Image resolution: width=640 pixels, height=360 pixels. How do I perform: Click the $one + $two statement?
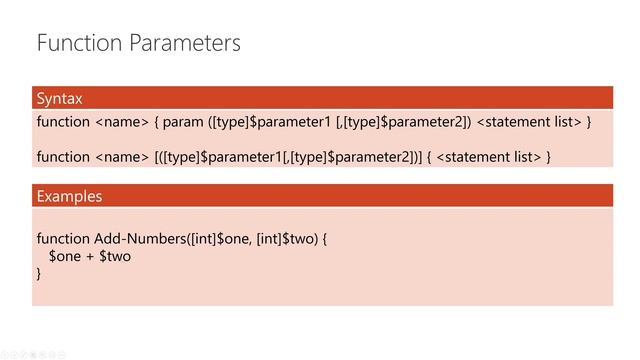(90, 257)
